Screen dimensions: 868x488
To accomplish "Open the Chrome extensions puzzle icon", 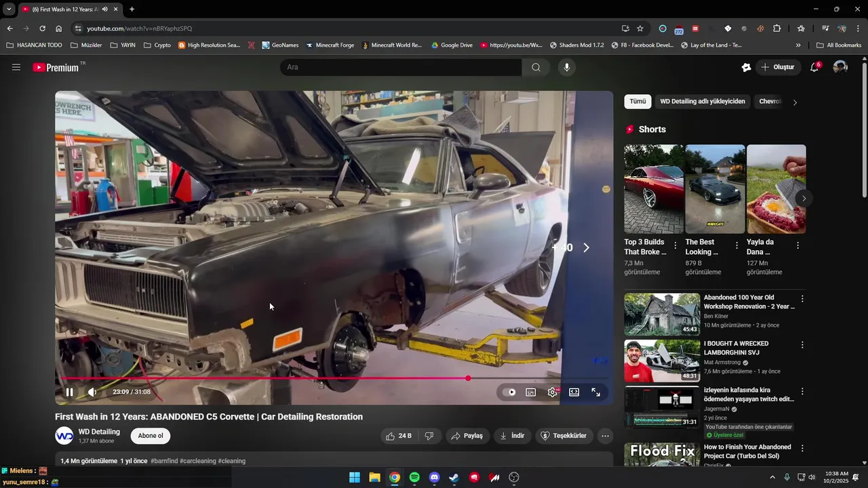I will [x=777, y=28].
